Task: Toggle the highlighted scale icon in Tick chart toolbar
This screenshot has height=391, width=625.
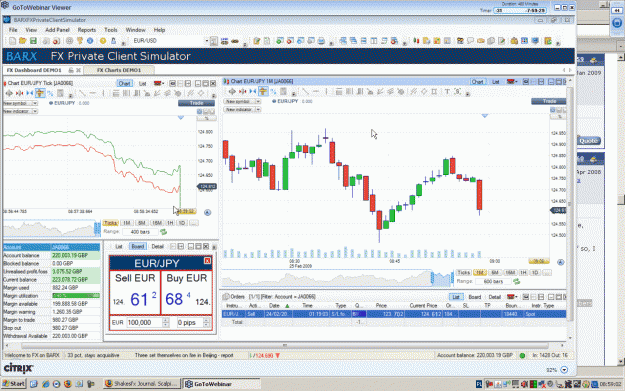Action: (40, 93)
